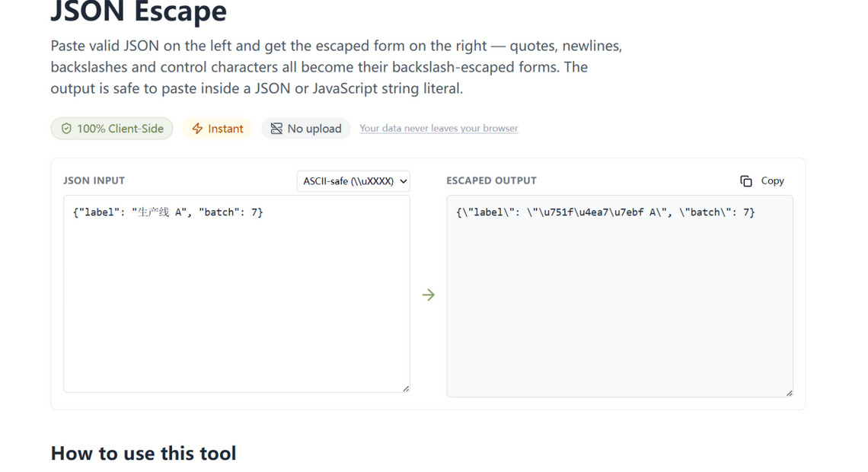Click the resize handle of JSON input box
The height and width of the screenshot is (472, 868).
[x=406, y=388]
